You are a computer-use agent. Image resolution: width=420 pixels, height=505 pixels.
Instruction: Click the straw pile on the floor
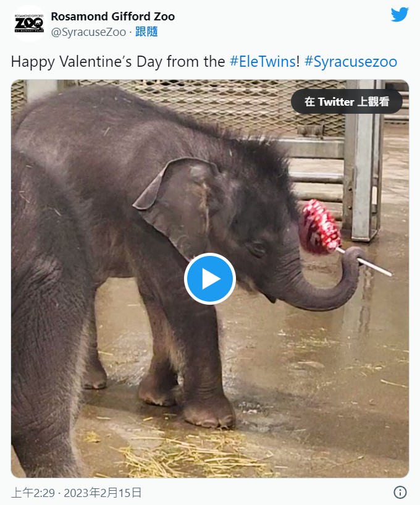pyautogui.click(x=190, y=456)
